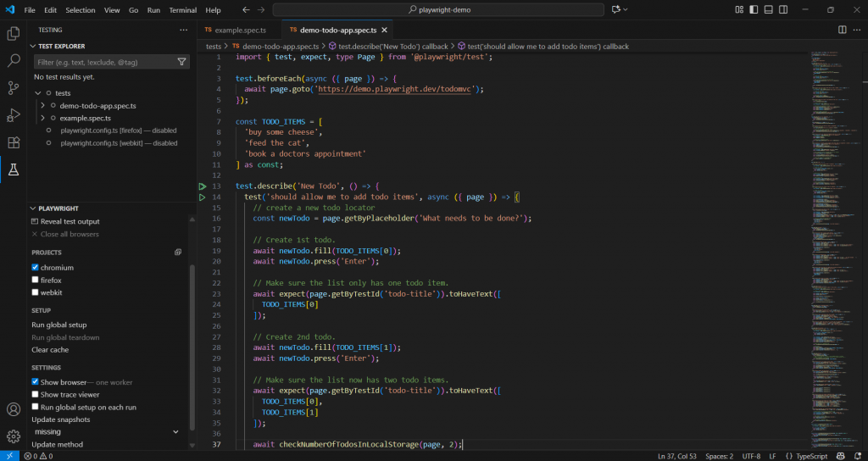Image resolution: width=868 pixels, height=461 pixels.
Task: Open the Manage gear icon
Action: pyautogui.click(x=14, y=436)
